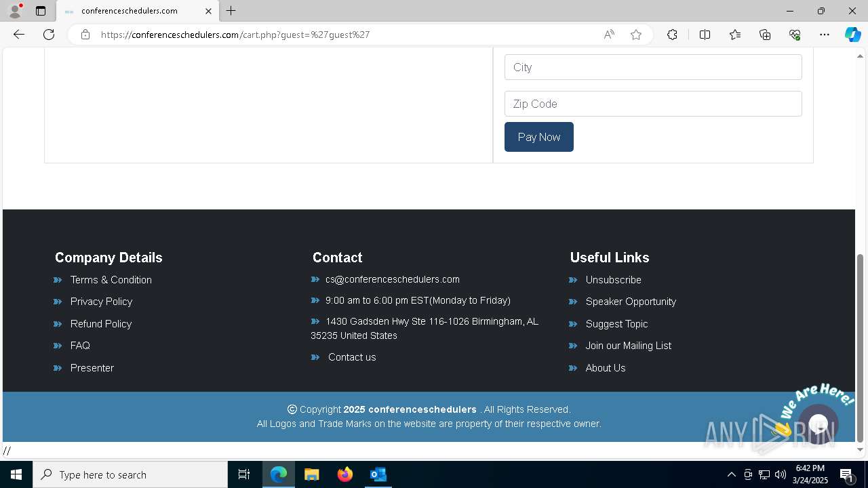Image resolution: width=868 pixels, height=488 pixels.
Task: Click the browser profile avatar icon
Action: pyautogui.click(x=14, y=11)
